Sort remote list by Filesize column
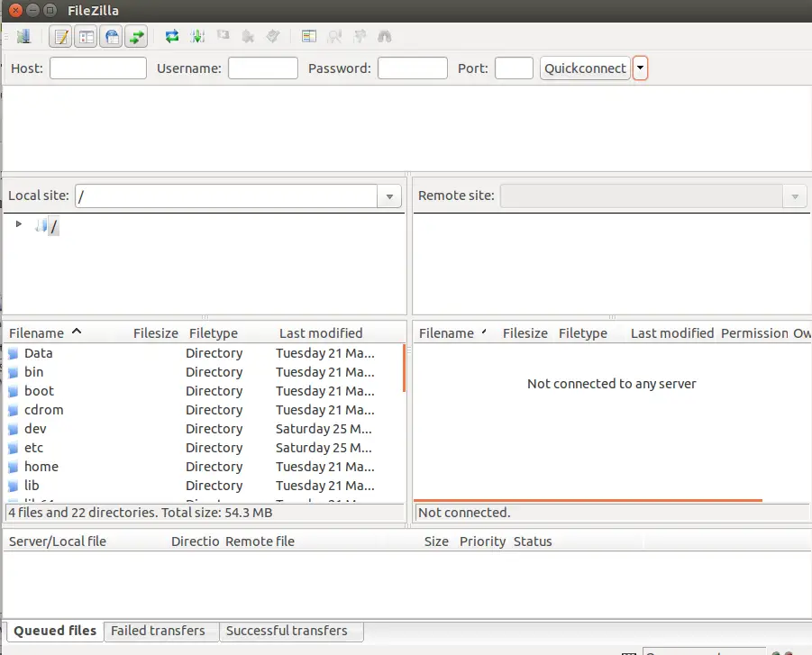Image resolution: width=812 pixels, height=655 pixels. coord(525,333)
